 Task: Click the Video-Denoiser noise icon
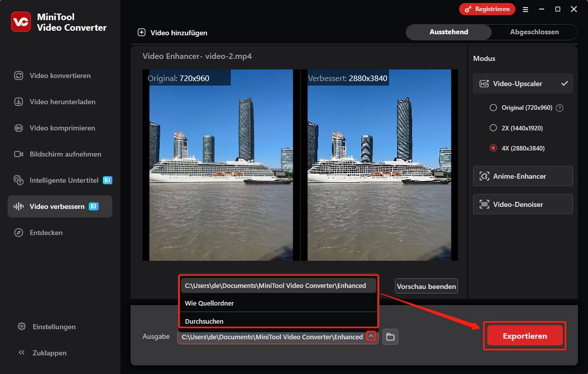484,204
